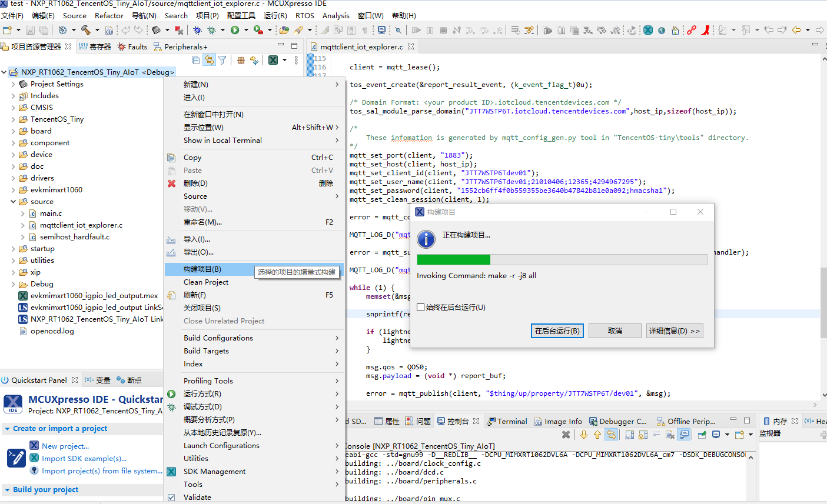
Task: Collapse the NXP_RT1062 project root node
Action: tap(4, 72)
